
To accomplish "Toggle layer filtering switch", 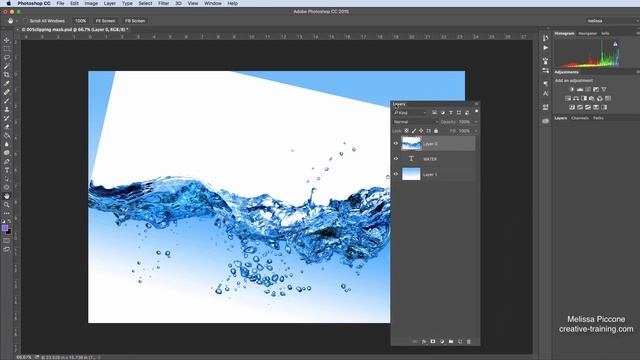I will click(476, 111).
